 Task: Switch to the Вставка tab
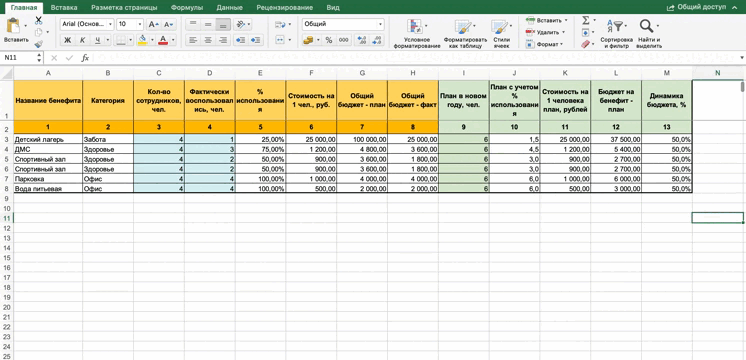tap(64, 8)
